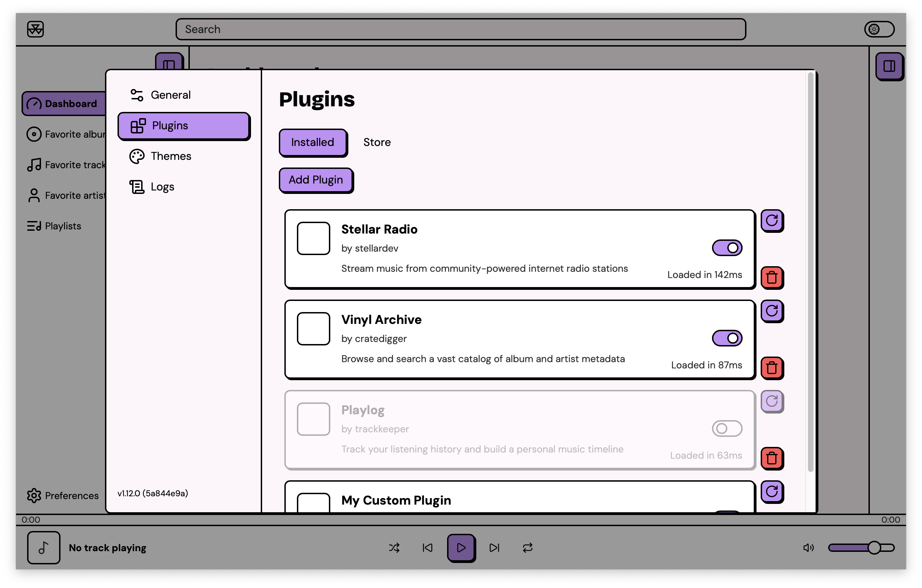922x588 pixels.
Task: Reload the Stellar Radio plugin
Action: point(772,221)
